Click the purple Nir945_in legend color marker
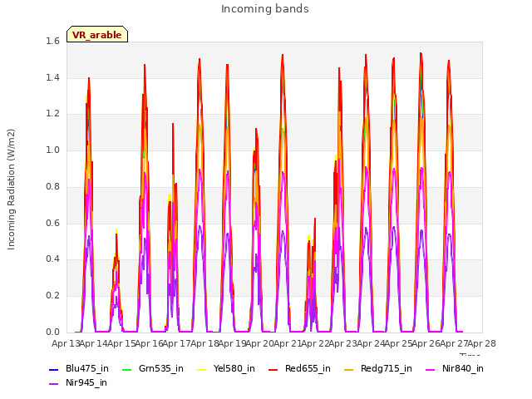 coord(53,384)
